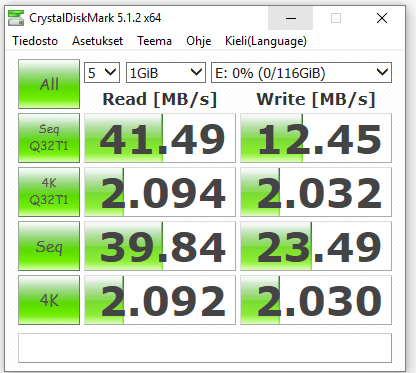The width and height of the screenshot is (416, 373).
Task: Click the CrystalDiskMark app icon in title bar
Action: [x=16, y=18]
